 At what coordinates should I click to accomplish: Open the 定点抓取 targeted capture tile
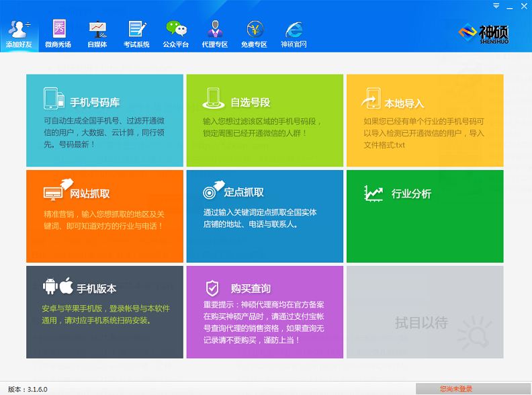click(264, 216)
